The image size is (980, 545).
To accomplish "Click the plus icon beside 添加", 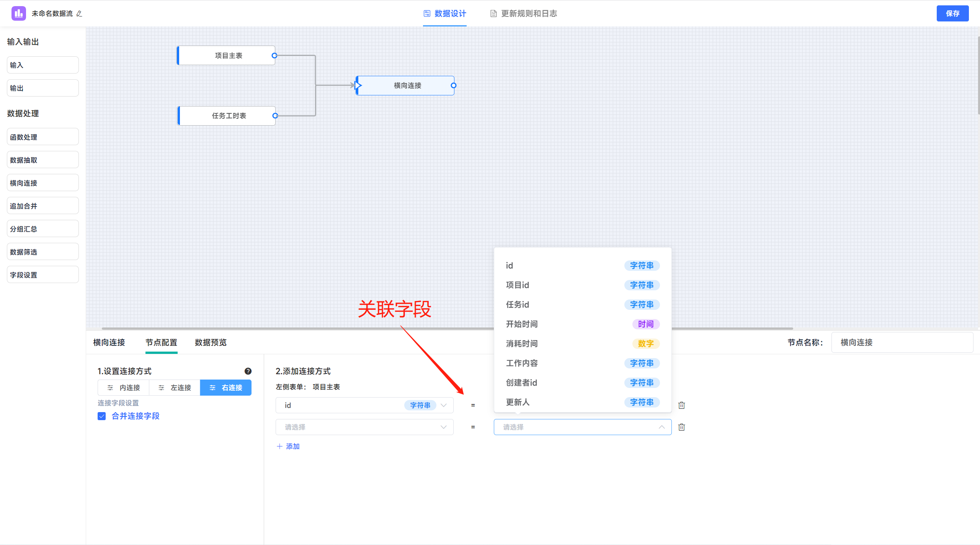I will 279,446.
